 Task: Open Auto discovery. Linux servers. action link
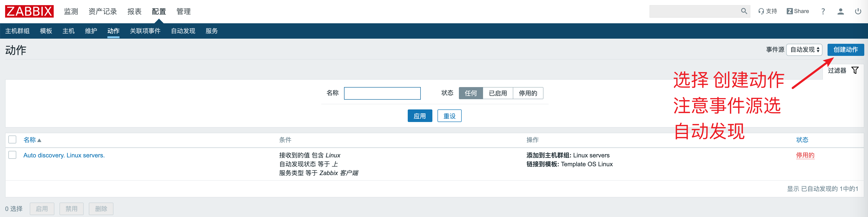click(64, 155)
